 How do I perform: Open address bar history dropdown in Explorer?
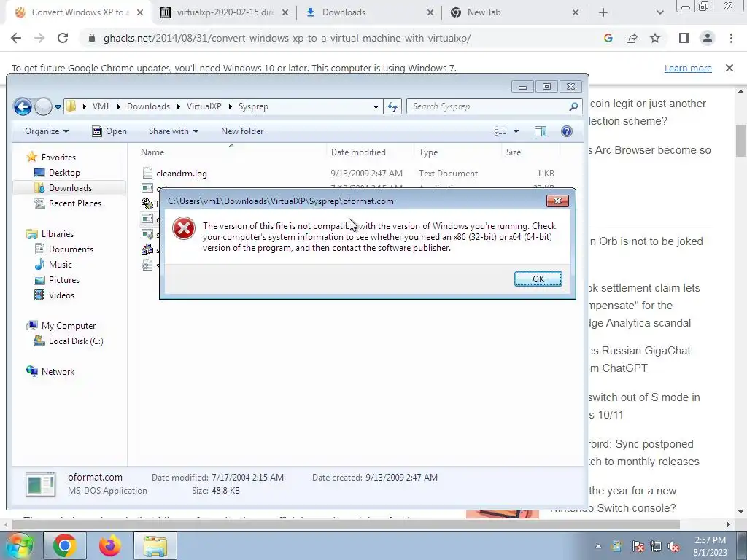[x=376, y=107]
